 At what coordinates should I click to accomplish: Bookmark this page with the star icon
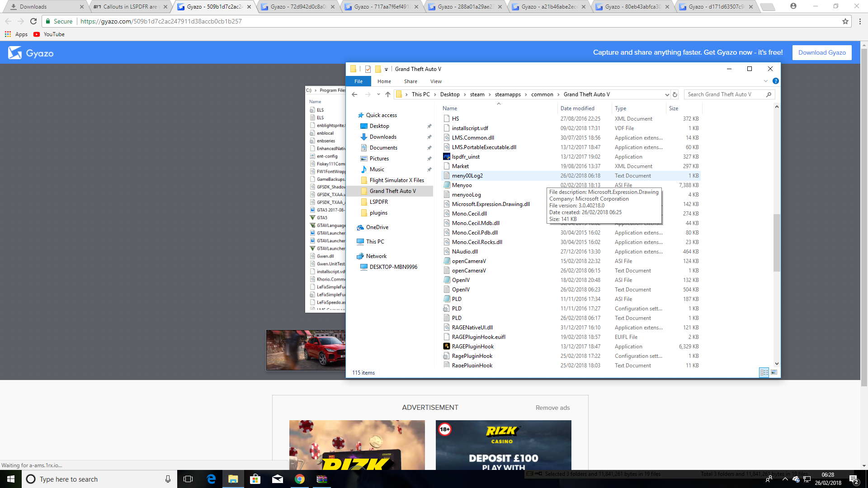pos(845,21)
